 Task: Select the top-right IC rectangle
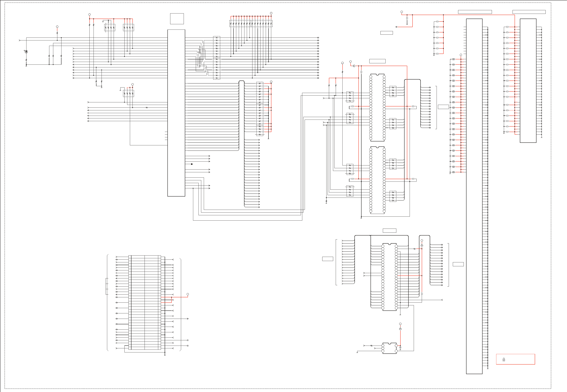click(528, 81)
